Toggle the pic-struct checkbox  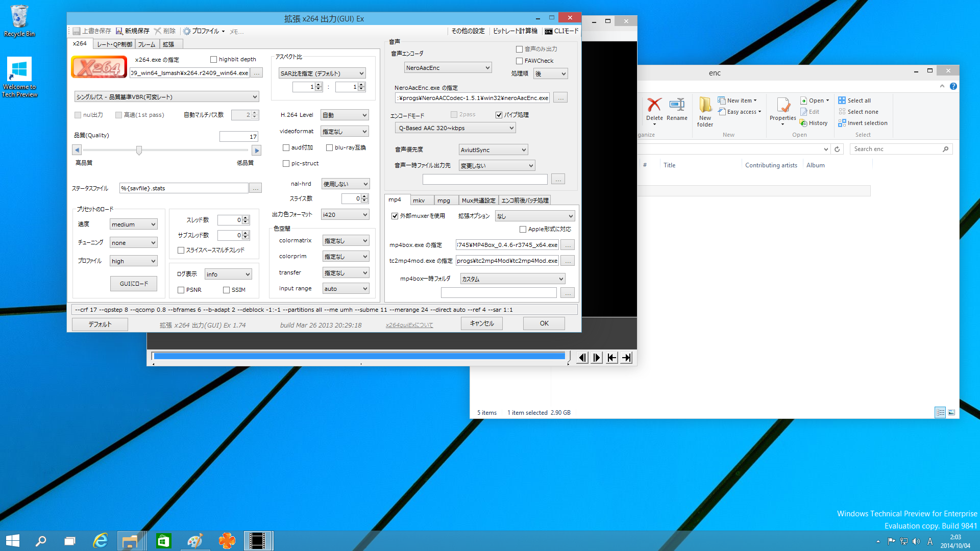(286, 163)
